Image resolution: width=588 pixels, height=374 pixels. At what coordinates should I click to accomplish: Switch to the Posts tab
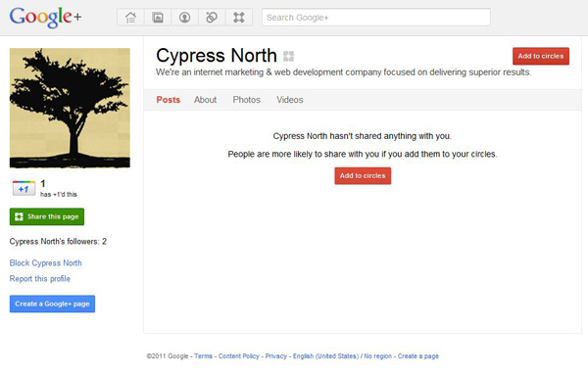point(169,100)
